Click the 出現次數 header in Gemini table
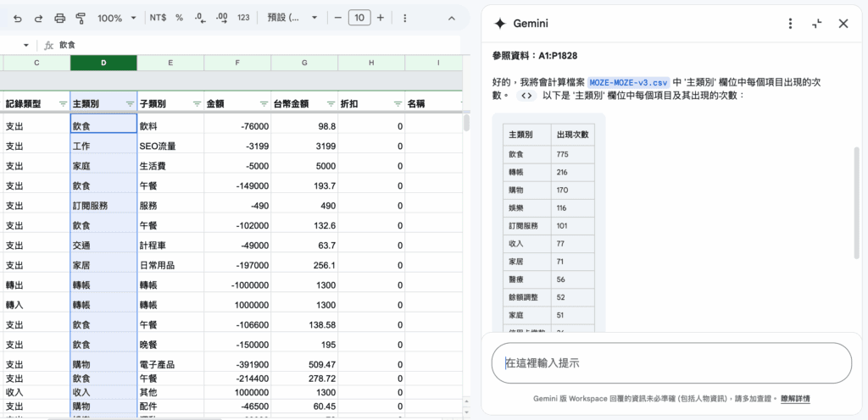Screen dimensions: 868x420 573,135
